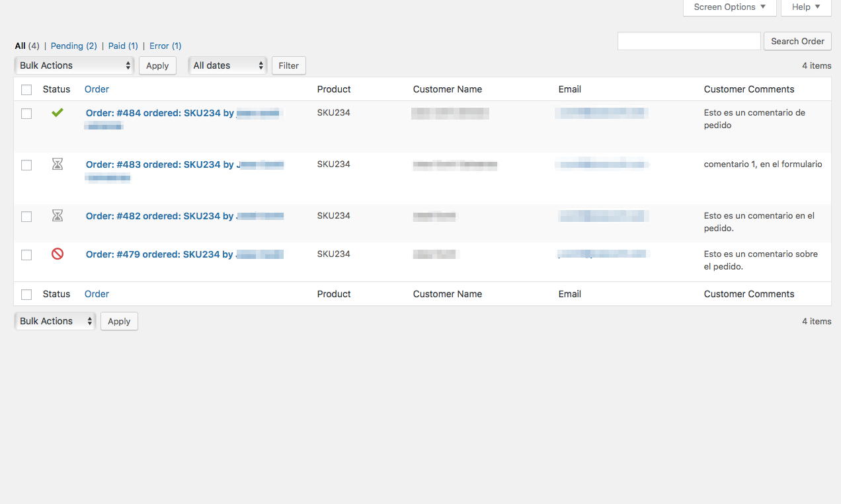Click comment 'Esto es un comentario de pedido'

(754, 119)
